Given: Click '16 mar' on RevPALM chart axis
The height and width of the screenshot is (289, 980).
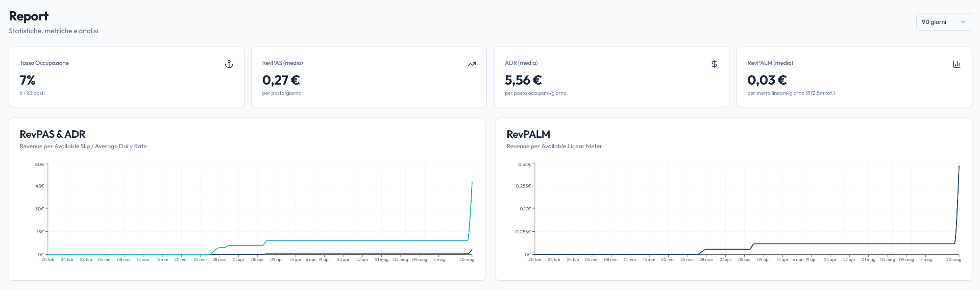Looking at the screenshot, I should [x=649, y=260].
